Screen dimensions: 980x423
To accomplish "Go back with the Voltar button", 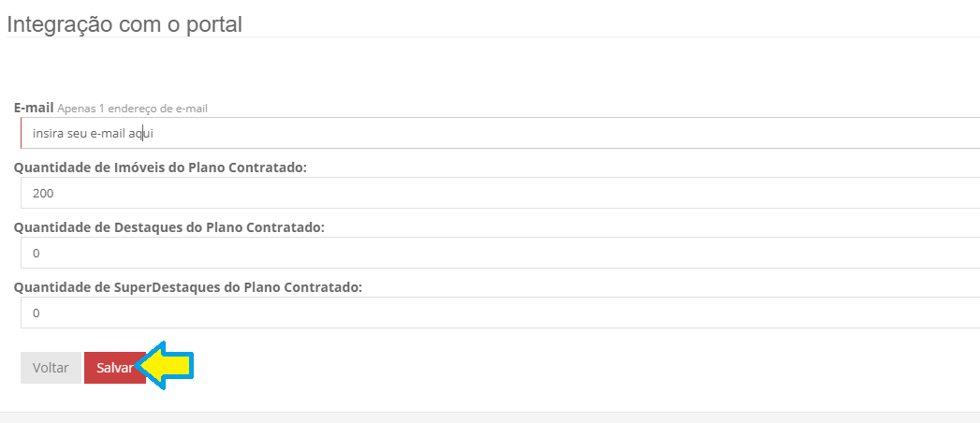I will (x=51, y=368).
